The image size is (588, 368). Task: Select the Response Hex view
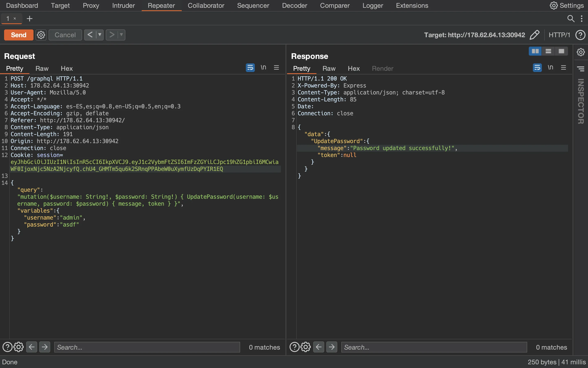pyautogui.click(x=354, y=68)
